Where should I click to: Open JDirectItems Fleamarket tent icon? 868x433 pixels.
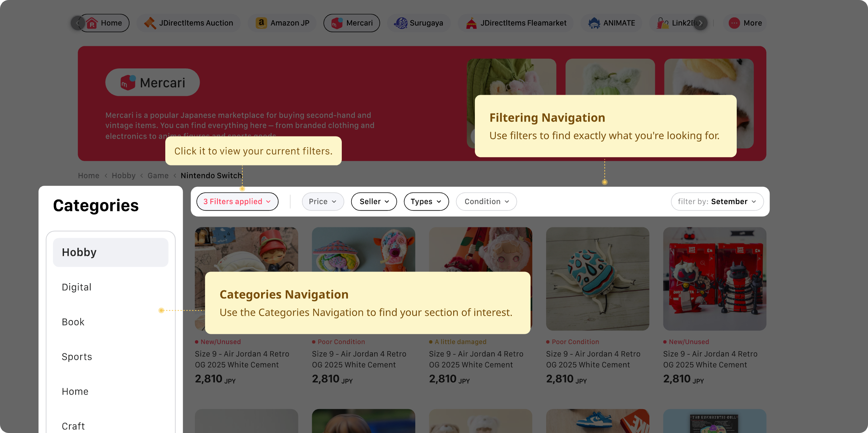[471, 23]
